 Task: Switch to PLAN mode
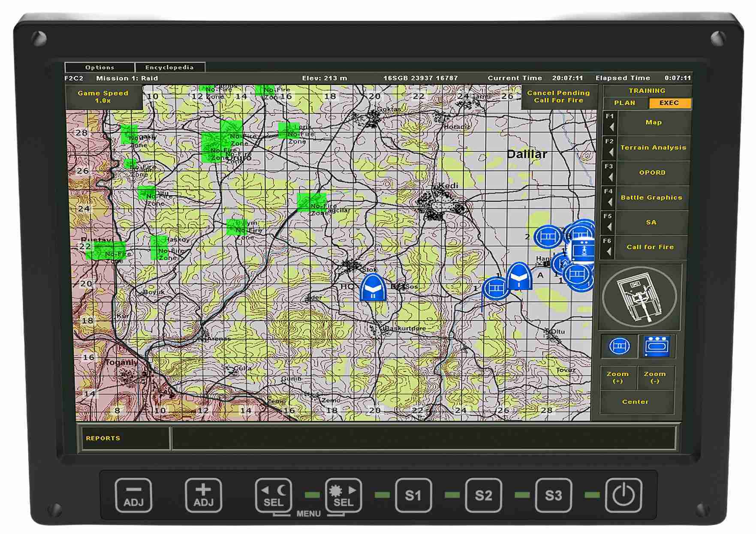625,103
